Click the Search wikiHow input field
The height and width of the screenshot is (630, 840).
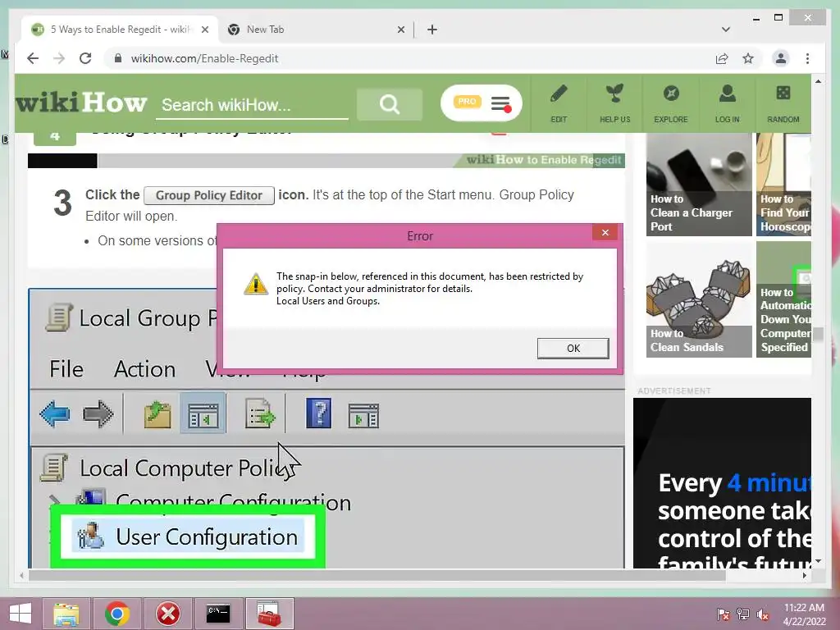tap(252, 105)
